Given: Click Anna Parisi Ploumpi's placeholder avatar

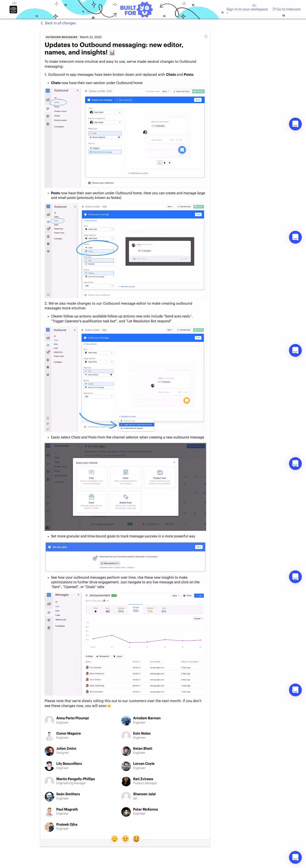Looking at the screenshot, I should click(x=50, y=720).
